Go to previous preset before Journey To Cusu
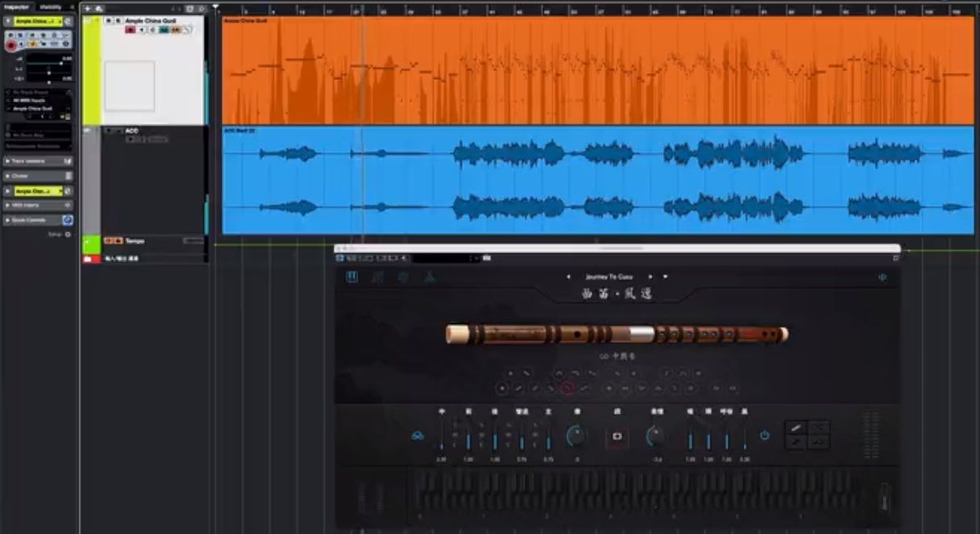Viewport: 980px width, 534px height. (569, 277)
